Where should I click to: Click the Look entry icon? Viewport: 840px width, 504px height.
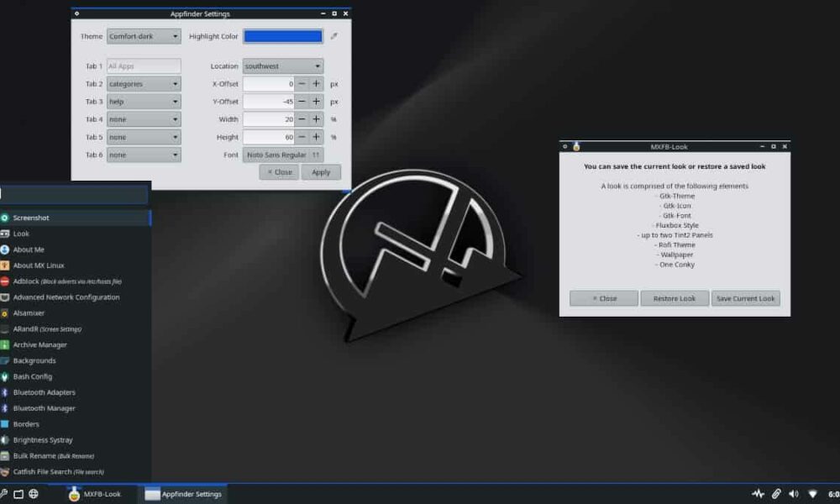pyautogui.click(x=4, y=234)
